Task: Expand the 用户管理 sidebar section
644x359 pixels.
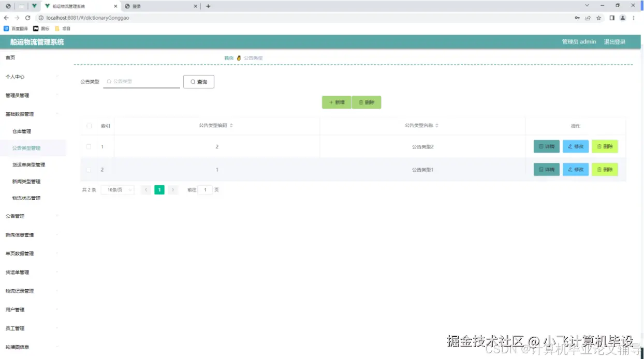Action: (16, 309)
